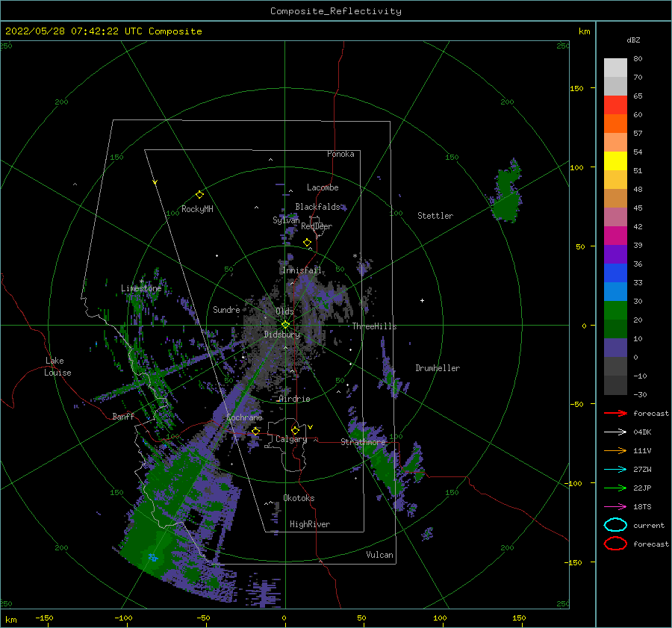This screenshot has height=628, width=672.
Task: Click the asterisk marker above Limestone label
Action: click(x=141, y=282)
